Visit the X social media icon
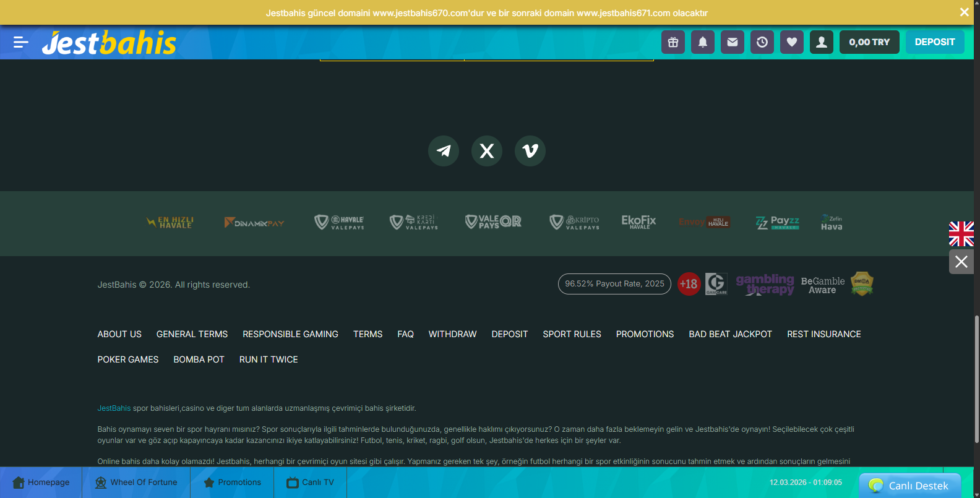The width and height of the screenshot is (980, 498). 487,151
